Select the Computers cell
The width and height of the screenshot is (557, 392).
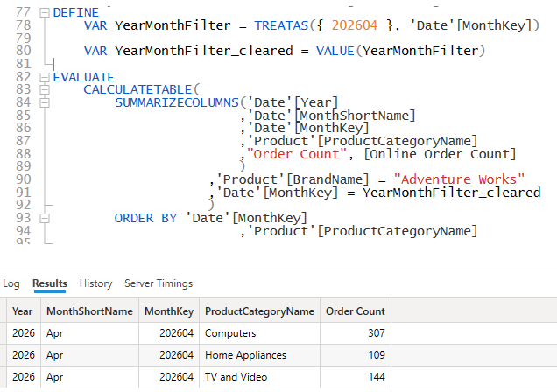coord(260,333)
